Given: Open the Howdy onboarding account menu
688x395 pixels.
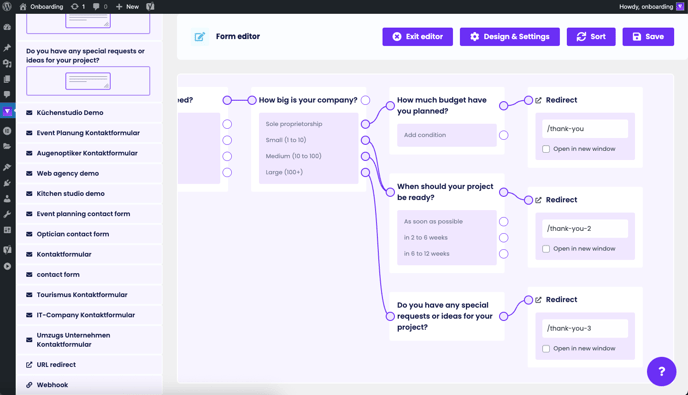Looking at the screenshot, I should (651, 7).
